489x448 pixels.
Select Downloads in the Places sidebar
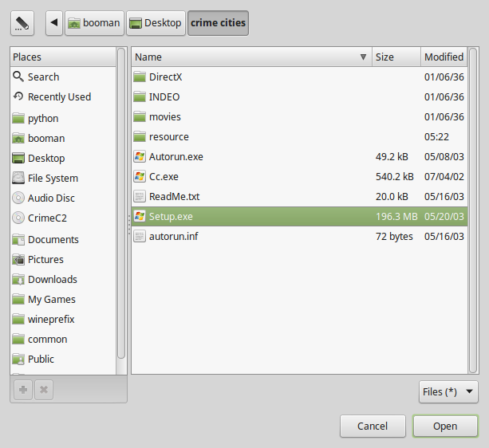coord(63,280)
